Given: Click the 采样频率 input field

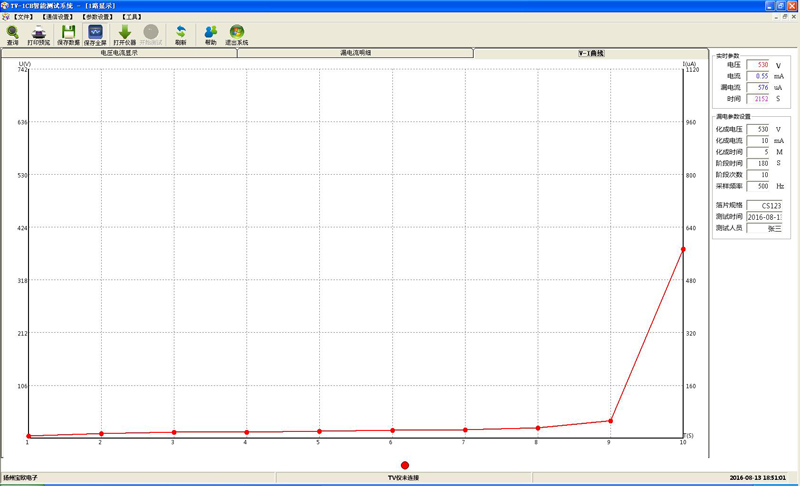Looking at the screenshot, I should click(758, 186).
